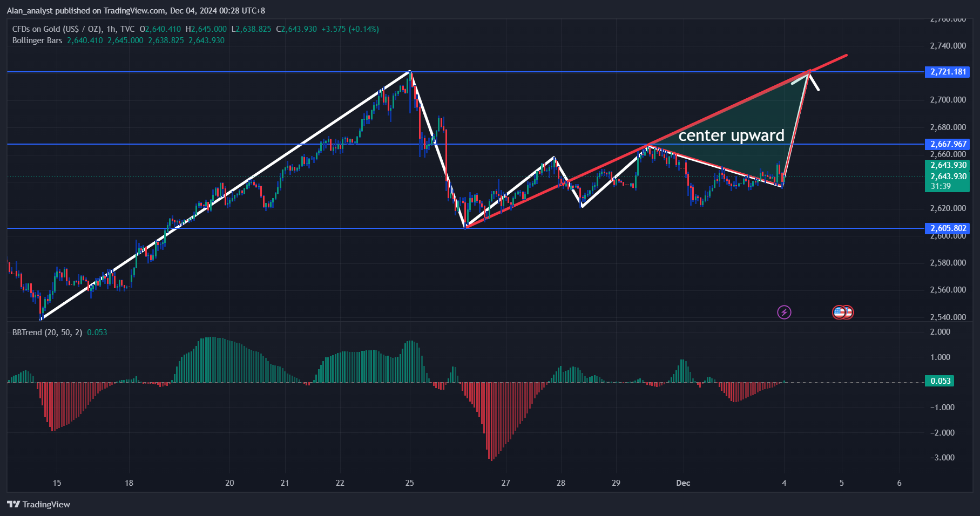The width and height of the screenshot is (980, 516).
Task: Click the publisher text Alan_analyst header
Action: tap(30, 11)
